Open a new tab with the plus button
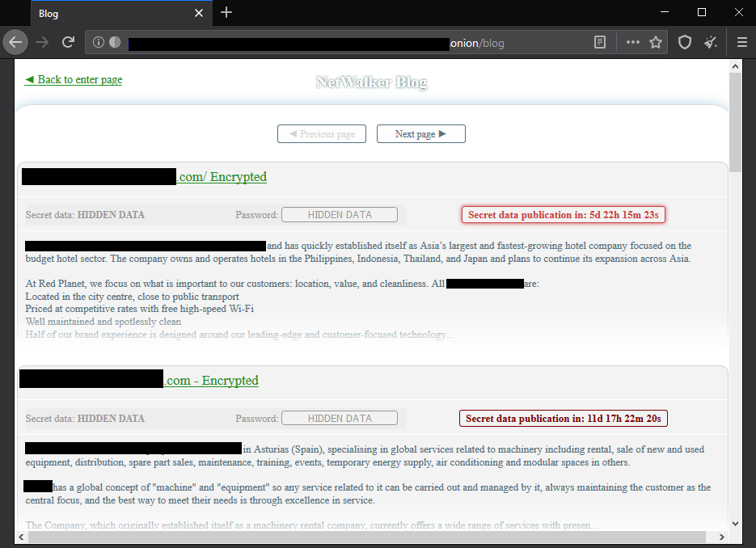Screen dimensions: 756x548 [x=226, y=13]
